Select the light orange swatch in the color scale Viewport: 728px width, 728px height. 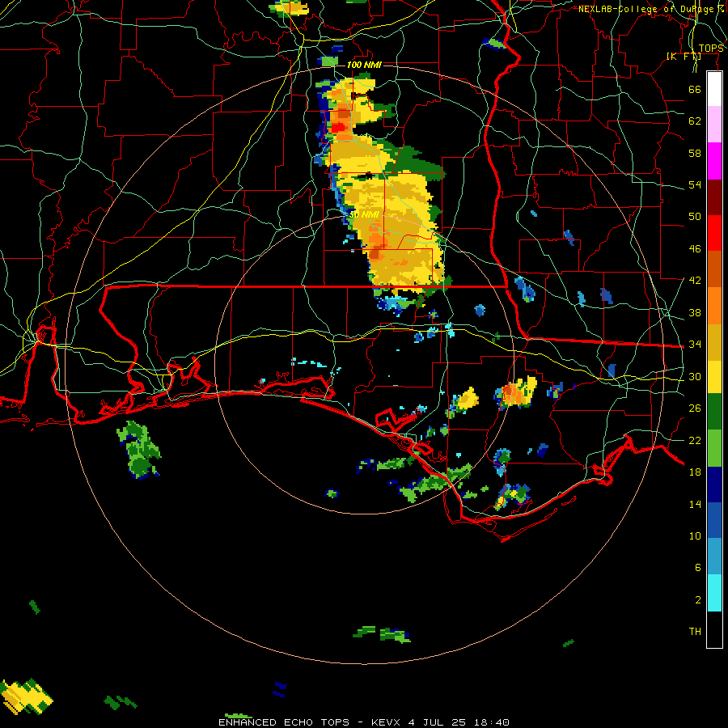[714, 306]
